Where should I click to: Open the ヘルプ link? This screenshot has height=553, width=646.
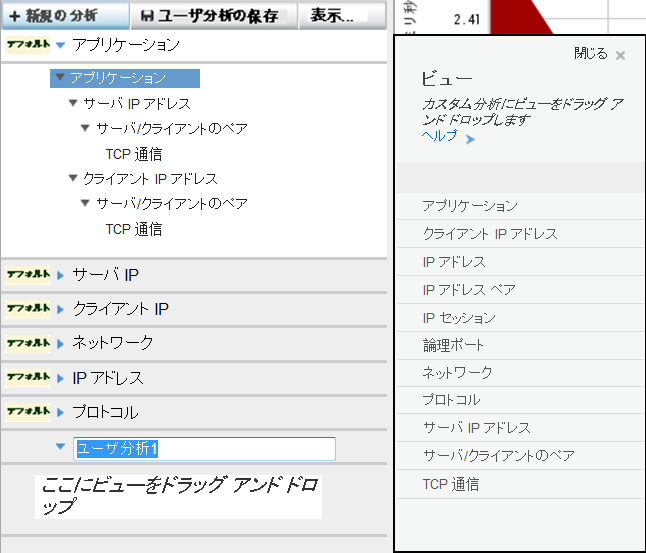click(x=440, y=136)
